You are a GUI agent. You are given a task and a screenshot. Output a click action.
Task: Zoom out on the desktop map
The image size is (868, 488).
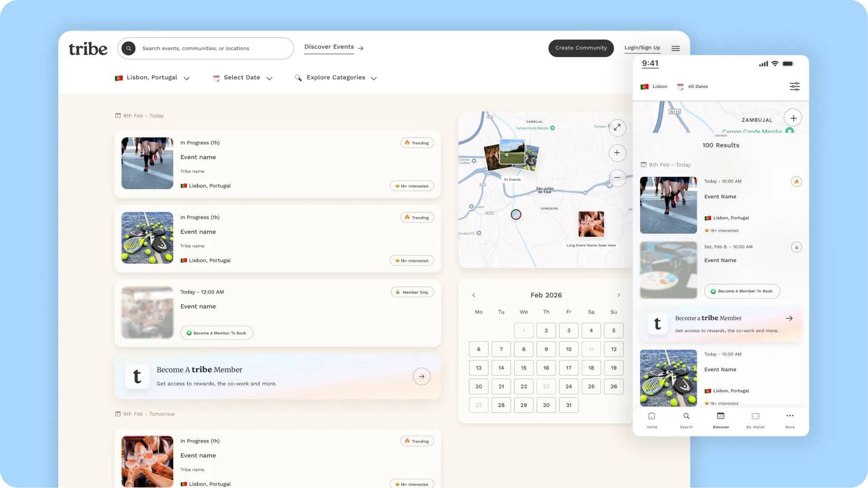click(x=617, y=178)
